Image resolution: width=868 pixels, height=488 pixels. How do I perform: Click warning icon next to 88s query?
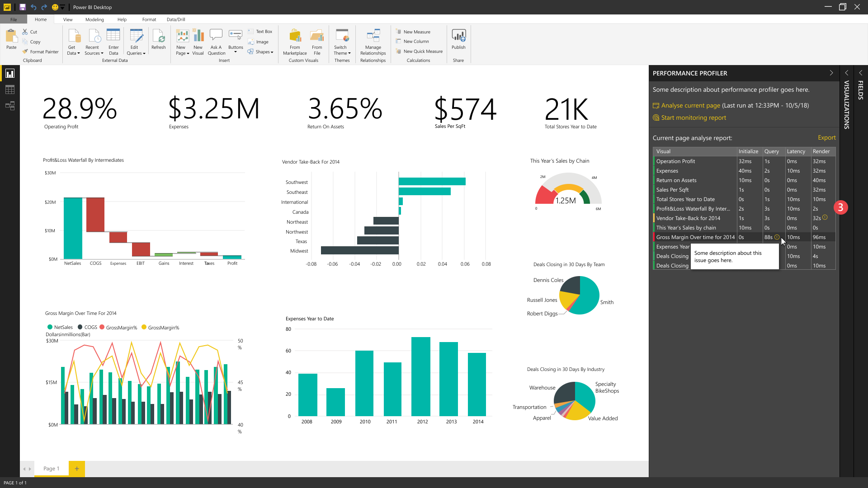tap(777, 237)
